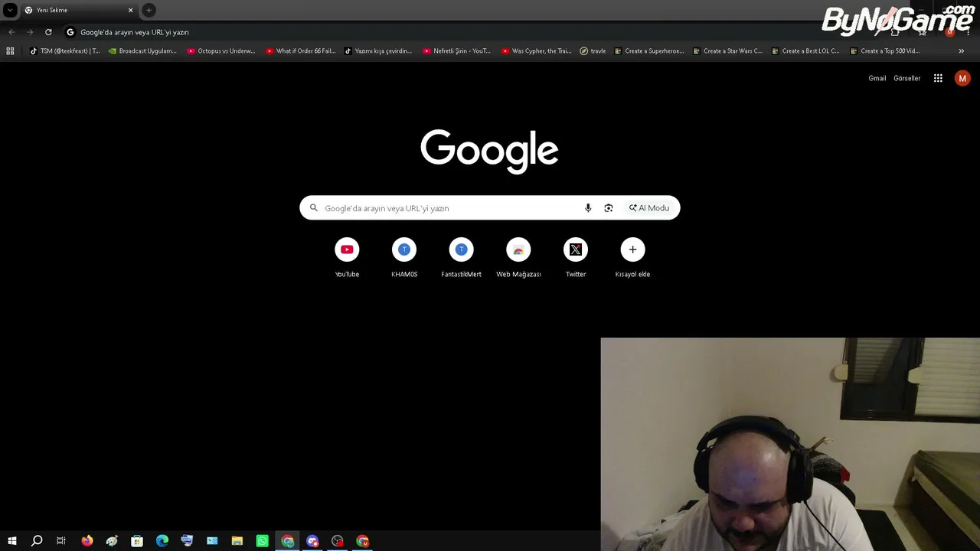Open Task View on the taskbar
The width and height of the screenshot is (980, 551).
click(61, 541)
